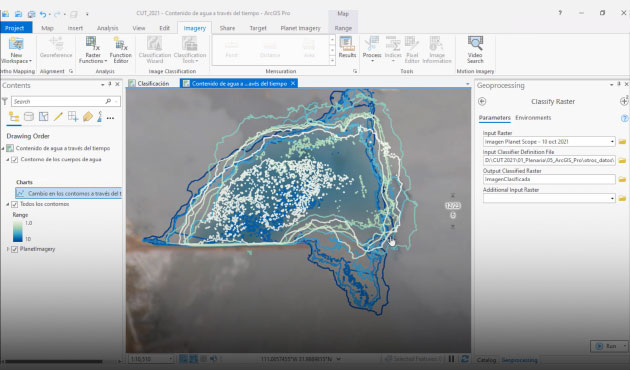Open the Input Raster dropdown
Viewport: 630px width, 370px height.
[x=612, y=142]
